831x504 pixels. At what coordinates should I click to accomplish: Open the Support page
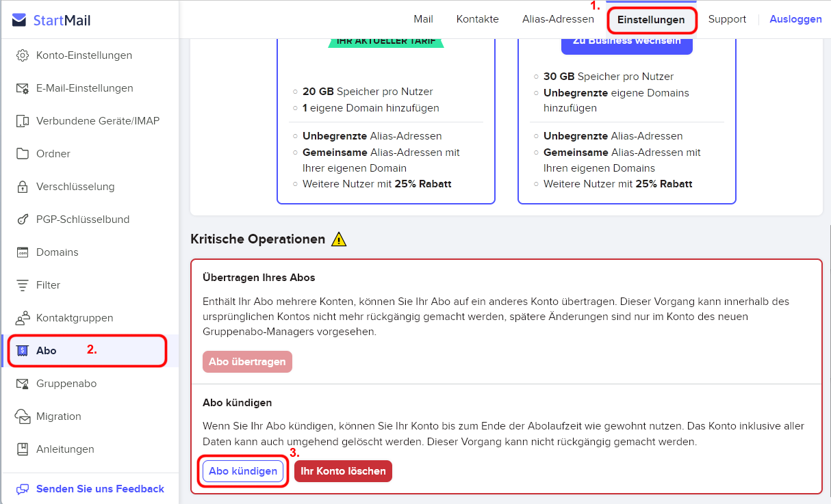tap(727, 19)
